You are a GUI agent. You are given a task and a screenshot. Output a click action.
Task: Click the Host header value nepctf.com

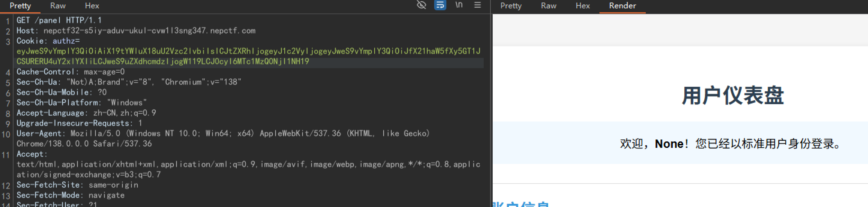(149, 31)
